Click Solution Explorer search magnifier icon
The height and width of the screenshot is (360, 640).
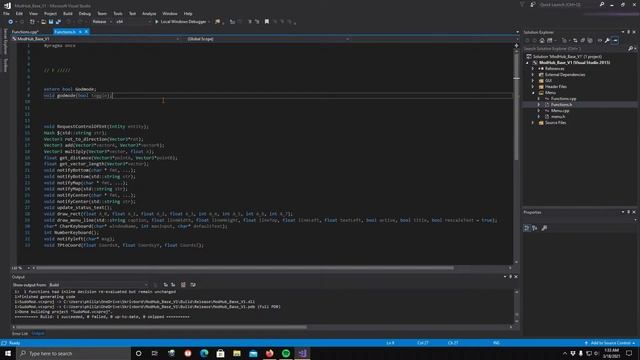(x=631, y=49)
